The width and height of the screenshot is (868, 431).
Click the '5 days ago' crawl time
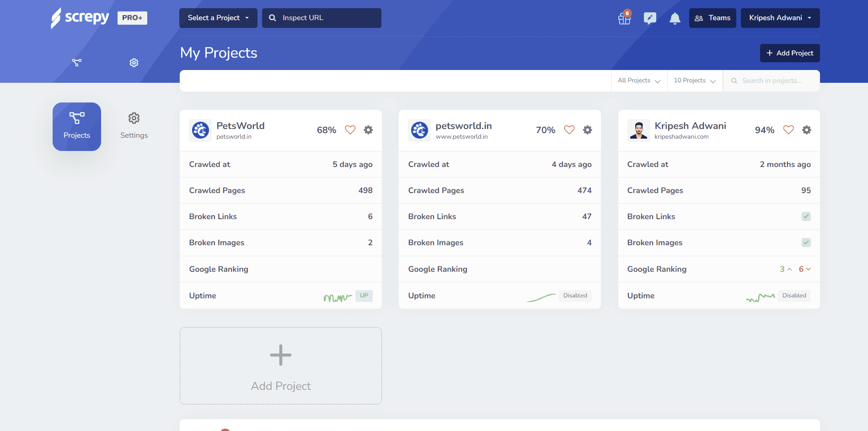(353, 164)
